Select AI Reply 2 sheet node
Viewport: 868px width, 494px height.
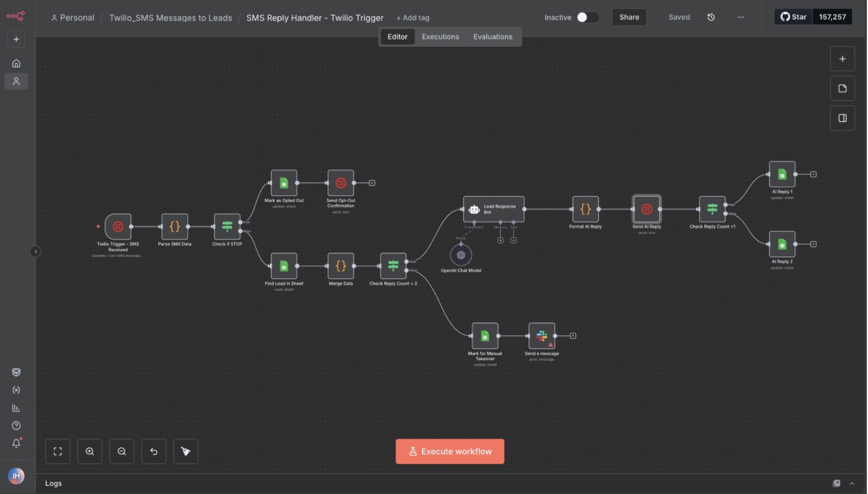[x=782, y=244]
